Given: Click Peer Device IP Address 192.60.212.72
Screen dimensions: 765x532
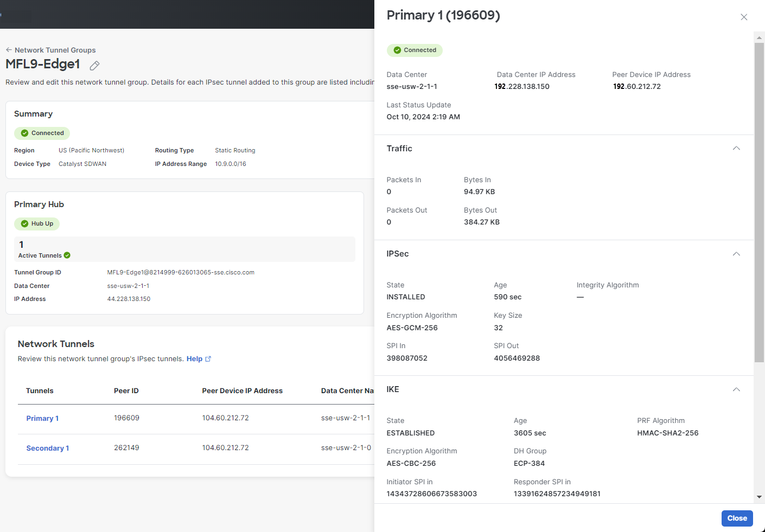Looking at the screenshot, I should 637,87.
